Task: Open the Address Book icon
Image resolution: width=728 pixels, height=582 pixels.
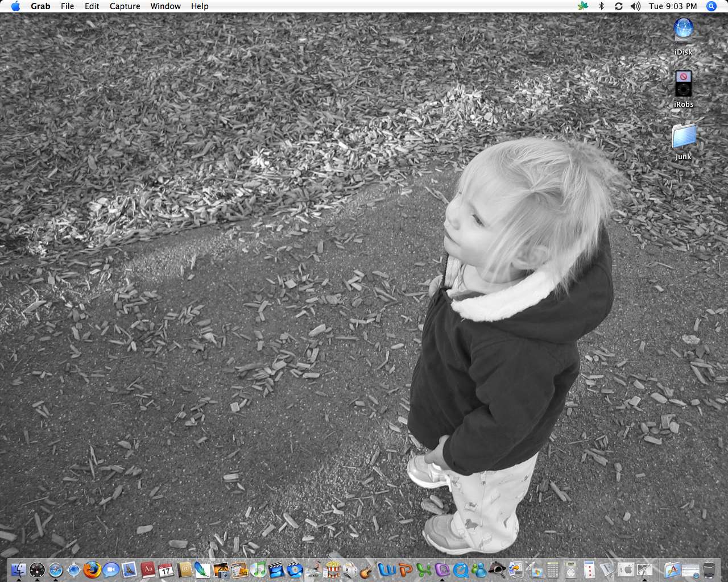Action: click(185, 569)
